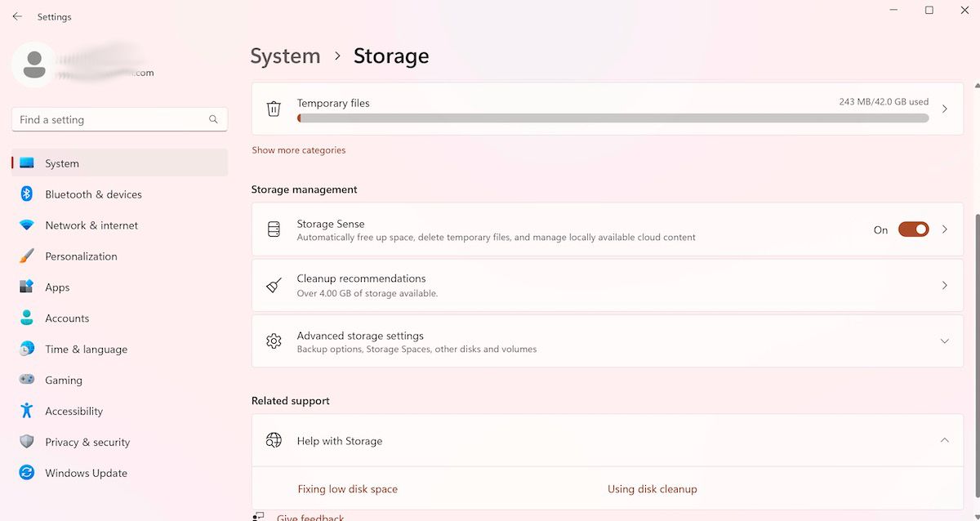Image resolution: width=980 pixels, height=521 pixels.
Task: Expand Advanced storage settings
Action: (945, 341)
